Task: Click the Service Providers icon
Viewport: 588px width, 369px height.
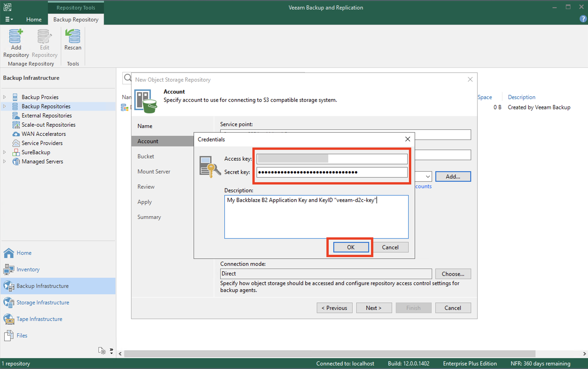Action: (16, 143)
